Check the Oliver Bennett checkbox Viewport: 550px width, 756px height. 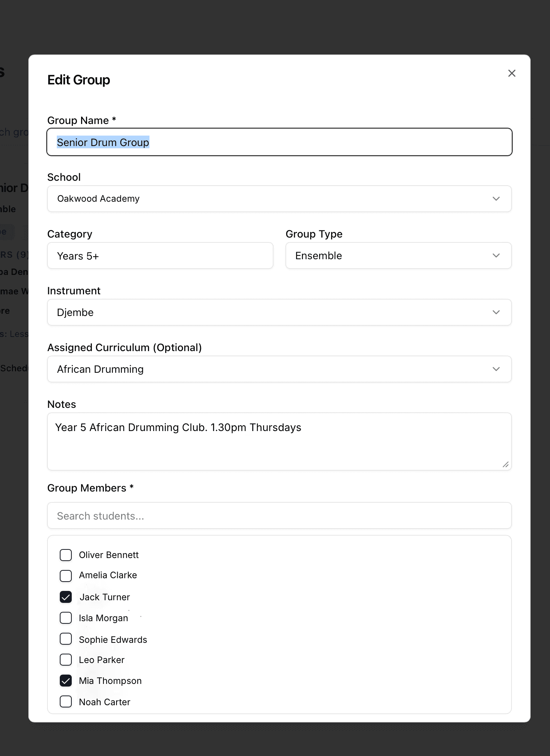pyautogui.click(x=66, y=555)
